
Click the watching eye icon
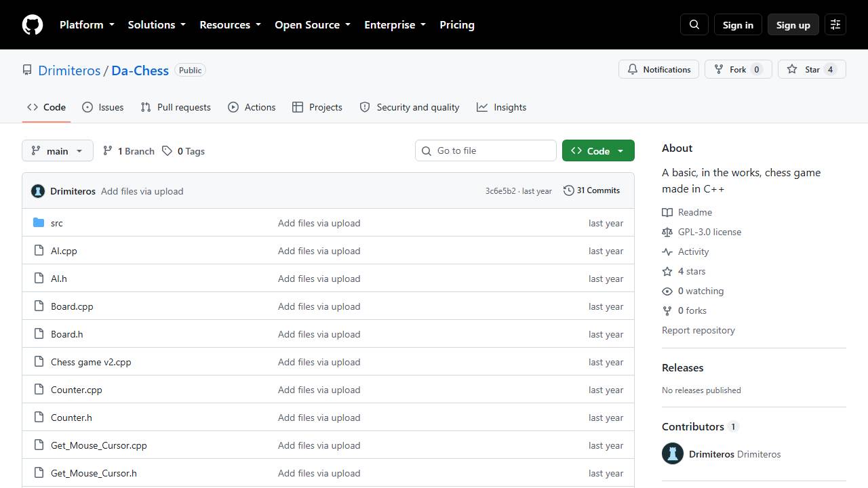pos(667,291)
